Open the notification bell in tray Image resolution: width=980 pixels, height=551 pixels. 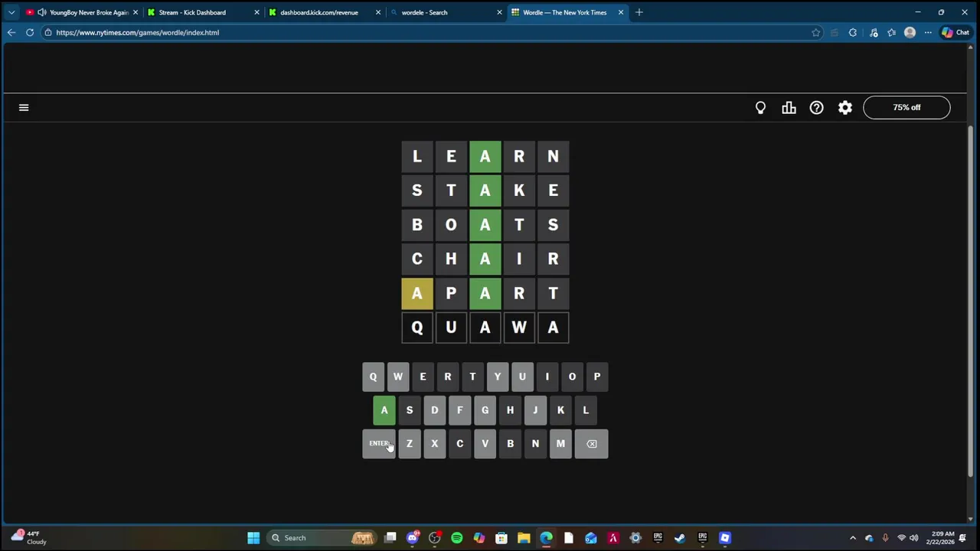point(963,538)
